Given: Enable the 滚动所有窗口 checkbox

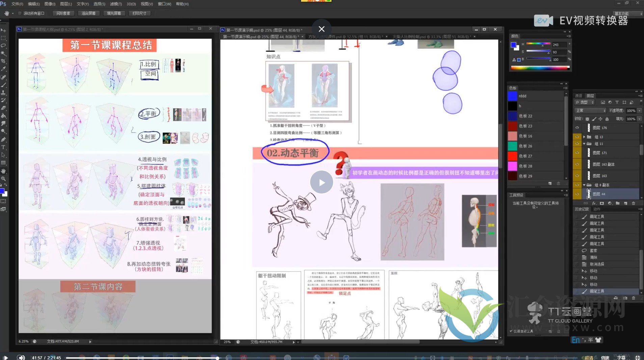Looking at the screenshot, I should click(20, 13).
